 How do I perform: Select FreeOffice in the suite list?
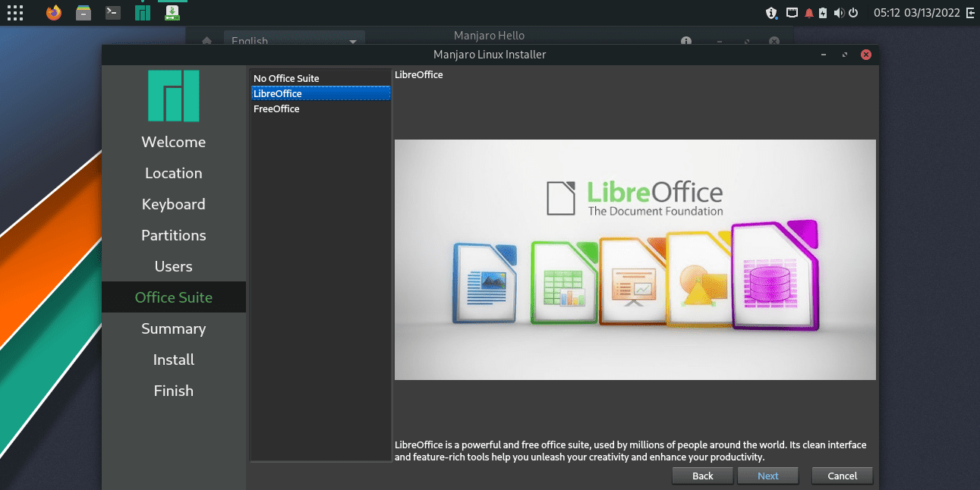(320, 108)
